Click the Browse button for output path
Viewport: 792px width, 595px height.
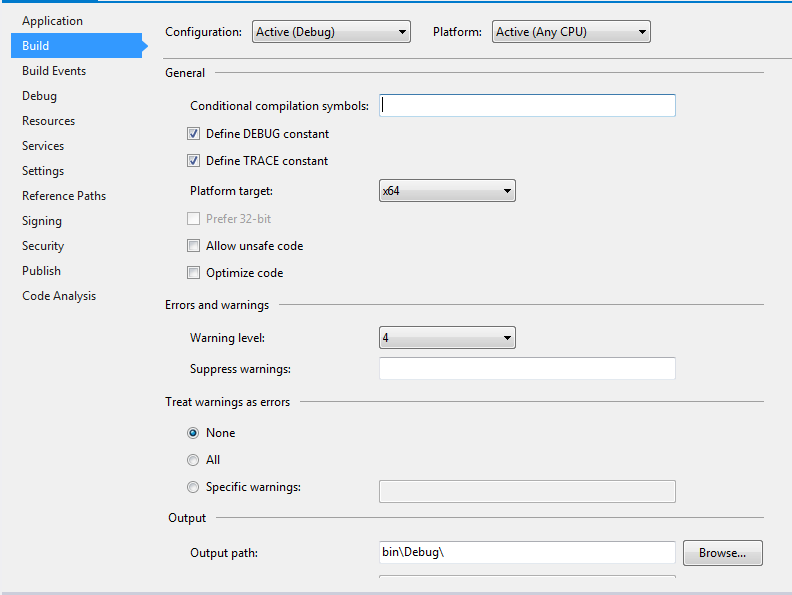(723, 553)
